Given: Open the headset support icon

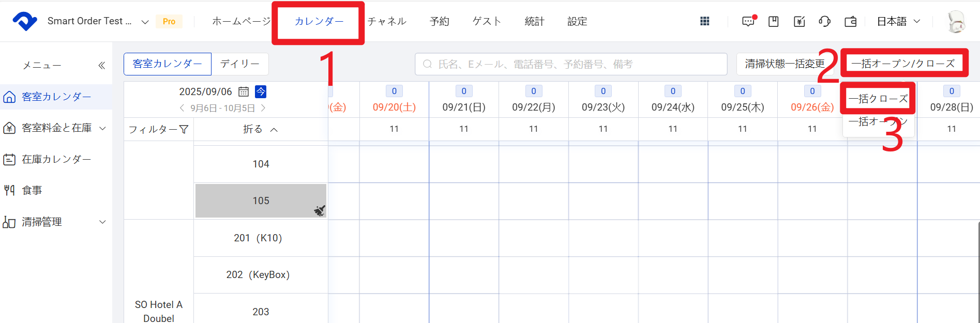Looking at the screenshot, I should point(824,21).
